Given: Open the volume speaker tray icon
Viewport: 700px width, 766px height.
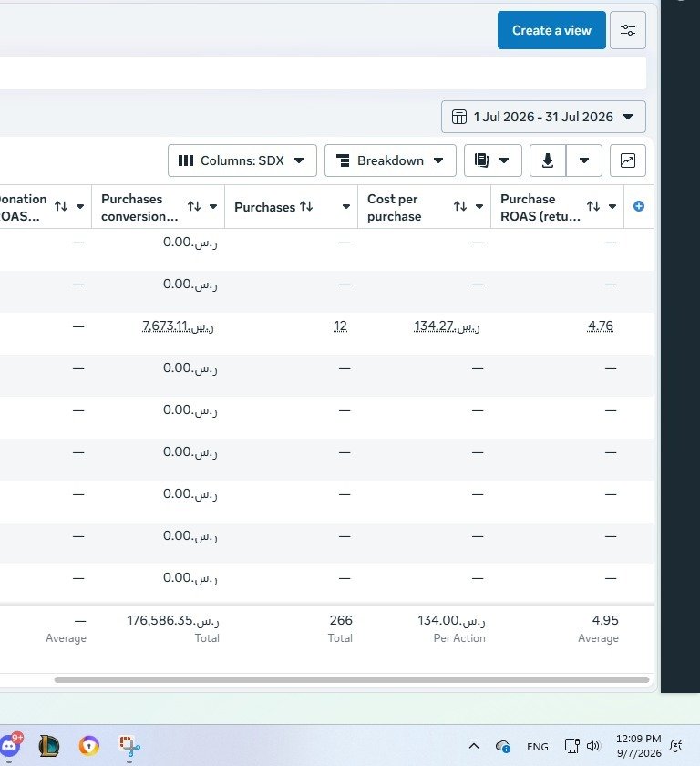Looking at the screenshot, I should coord(593,746).
